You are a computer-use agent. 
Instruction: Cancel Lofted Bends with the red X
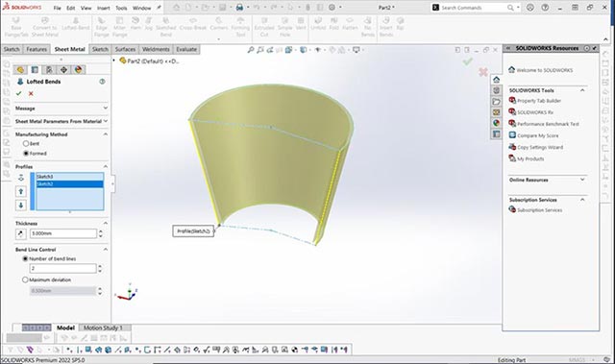[x=31, y=94]
